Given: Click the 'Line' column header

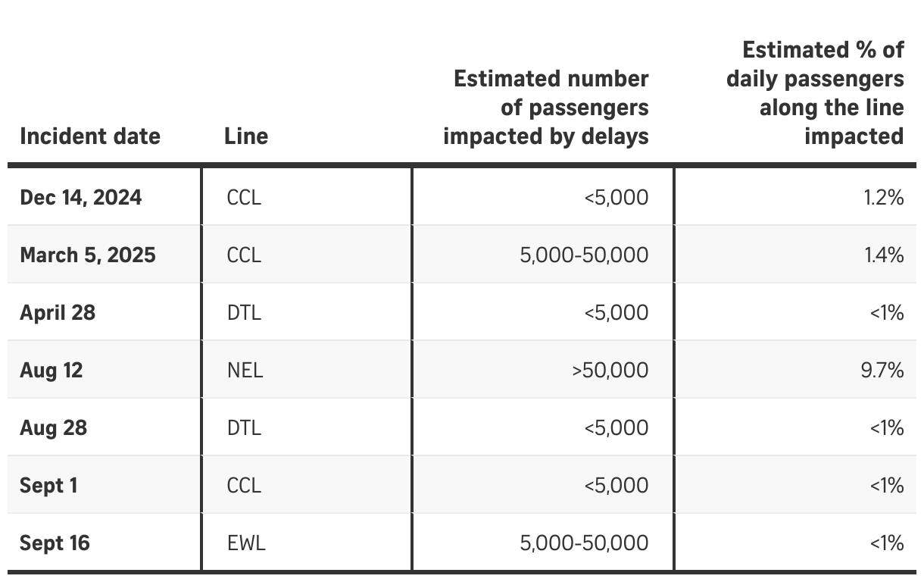Looking at the screenshot, I should pos(246,136).
